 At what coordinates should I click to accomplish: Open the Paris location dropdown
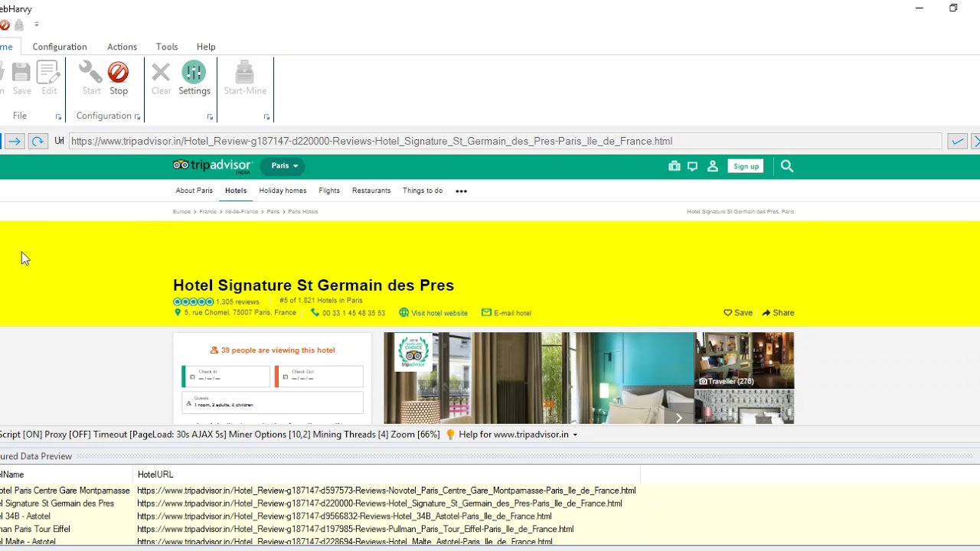coord(283,166)
